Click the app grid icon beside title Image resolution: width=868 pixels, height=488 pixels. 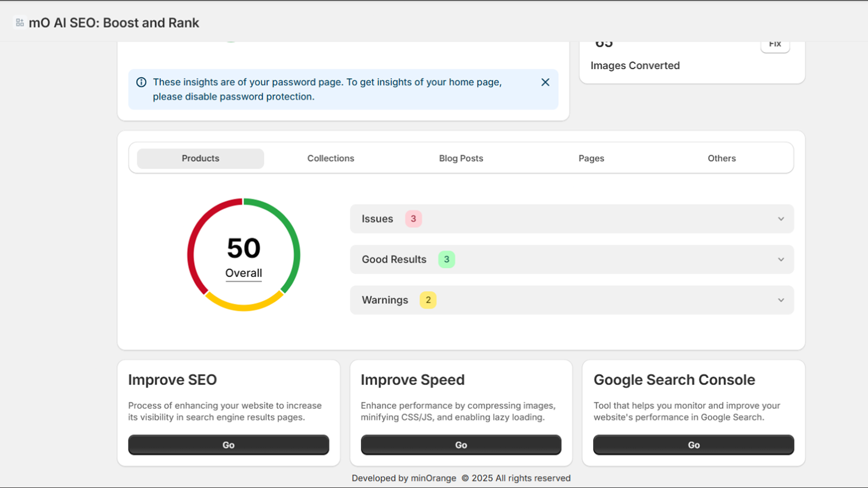coord(20,23)
